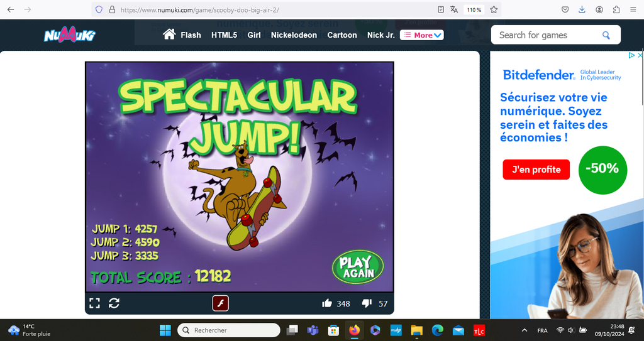Open the HTML5 games category
644x341 pixels.
pos(224,35)
